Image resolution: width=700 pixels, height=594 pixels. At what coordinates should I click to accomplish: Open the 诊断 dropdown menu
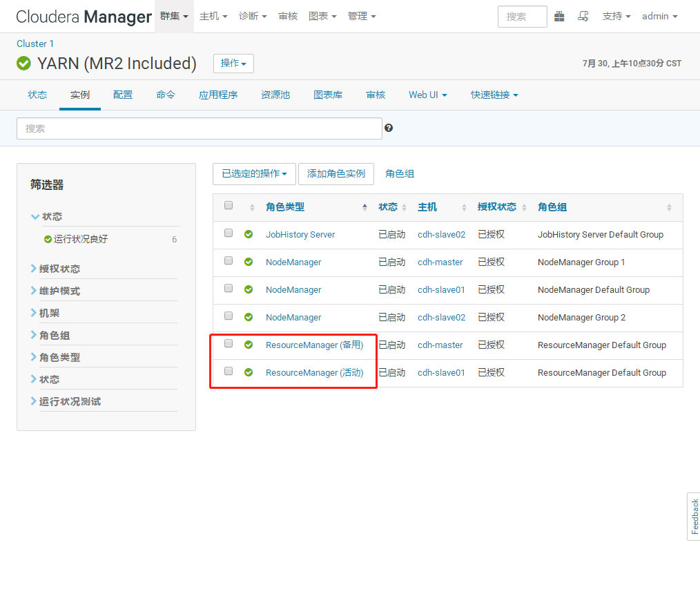[253, 17]
